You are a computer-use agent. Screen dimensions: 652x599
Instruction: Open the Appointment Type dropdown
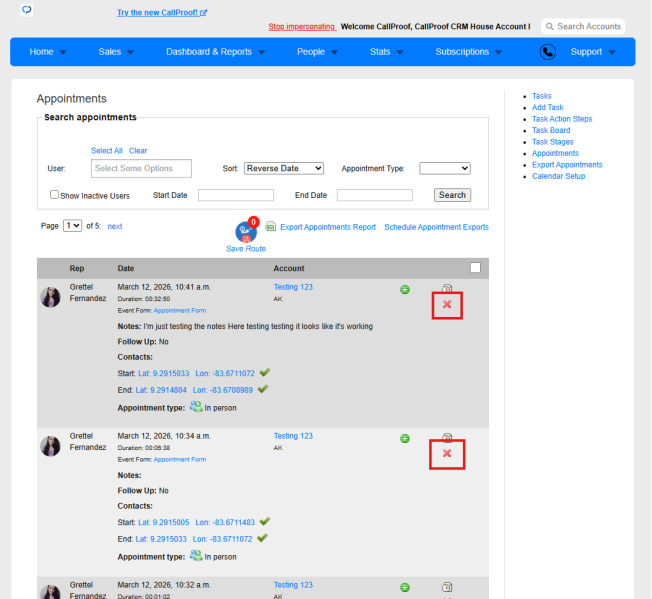(445, 168)
